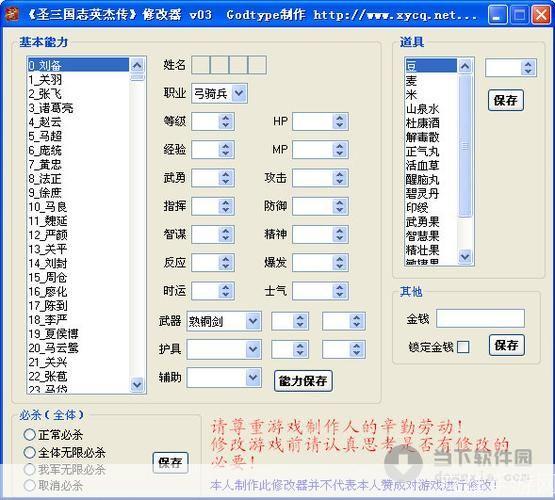Click the 能力保存 button
Viewport: 555px width, 500px height.
(x=303, y=381)
